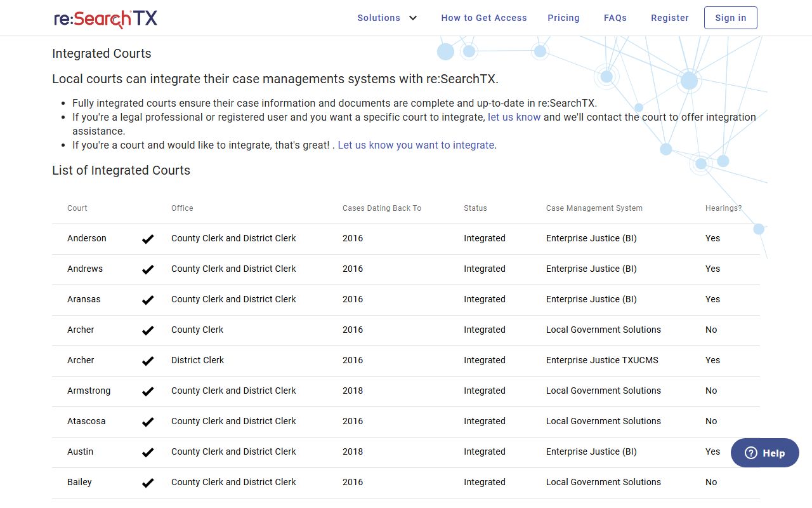
Task: Open the FAQs page
Action: pos(615,18)
